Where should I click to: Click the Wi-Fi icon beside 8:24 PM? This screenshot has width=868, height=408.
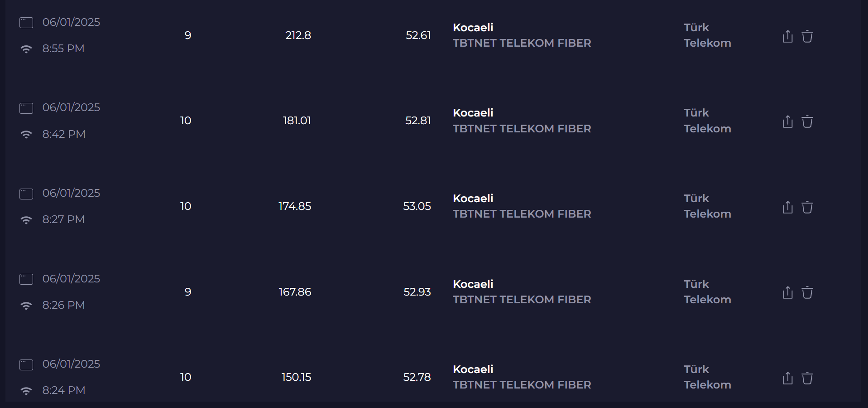pyautogui.click(x=26, y=391)
